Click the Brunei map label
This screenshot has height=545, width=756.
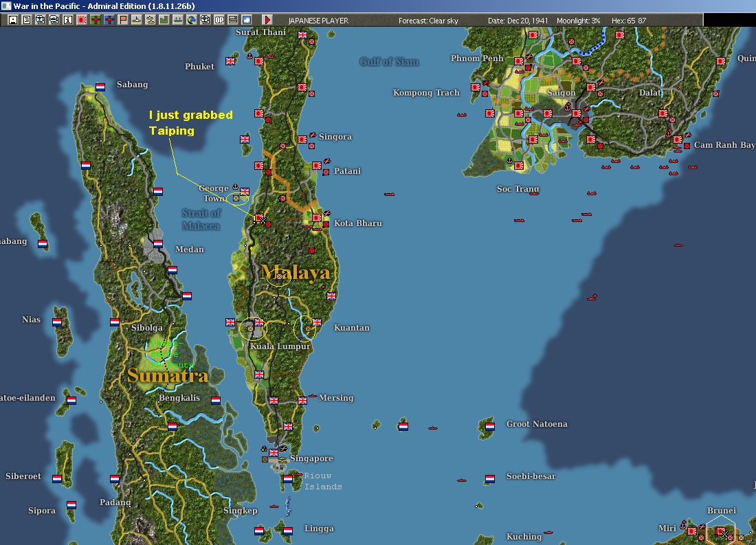(721, 510)
